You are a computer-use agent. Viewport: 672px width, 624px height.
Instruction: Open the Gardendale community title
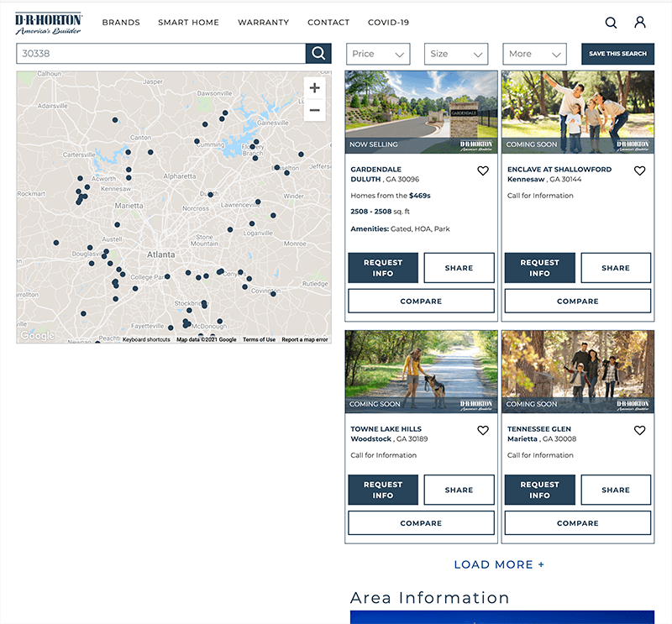(375, 170)
